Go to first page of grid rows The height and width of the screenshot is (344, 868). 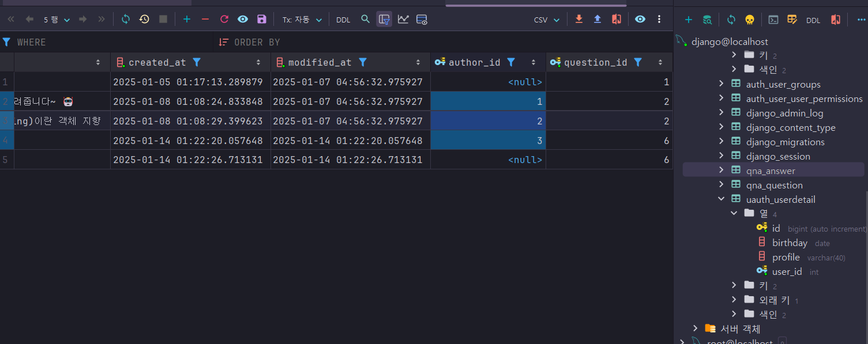tap(11, 20)
